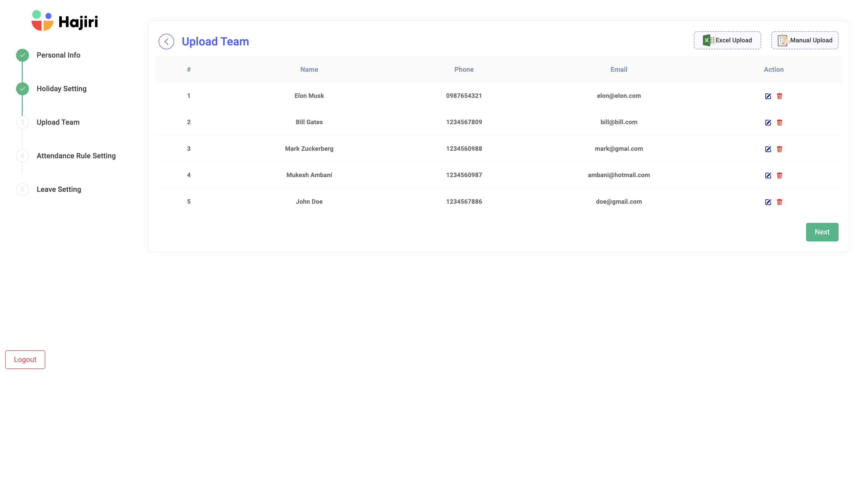Edit John Doe's details
The width and height of the screenshot is (868, 497).
click(x=768, y=202)
